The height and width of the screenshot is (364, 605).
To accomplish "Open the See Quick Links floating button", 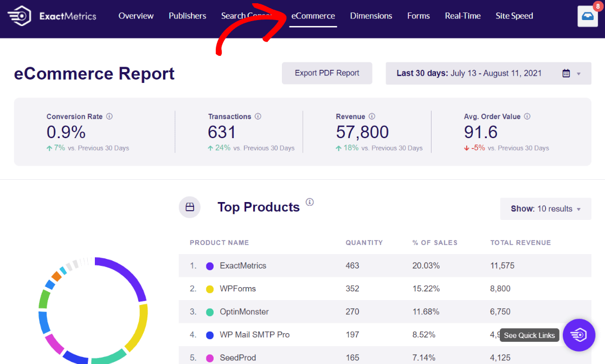I will 579,335.
